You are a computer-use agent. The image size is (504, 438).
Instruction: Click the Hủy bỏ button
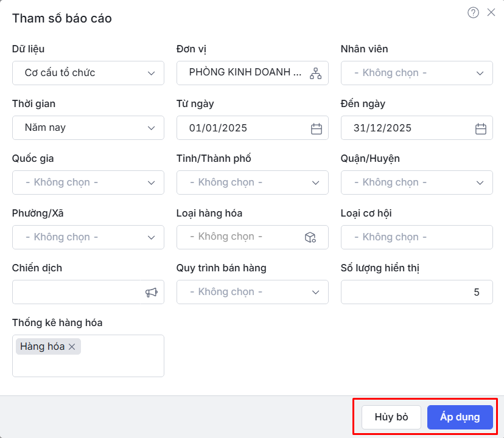(391, 417)
